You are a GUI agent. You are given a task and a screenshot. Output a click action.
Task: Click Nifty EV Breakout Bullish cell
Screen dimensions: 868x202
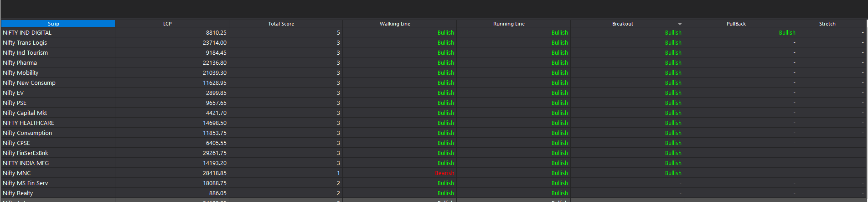pyautogui.click(x=673, y=93)
